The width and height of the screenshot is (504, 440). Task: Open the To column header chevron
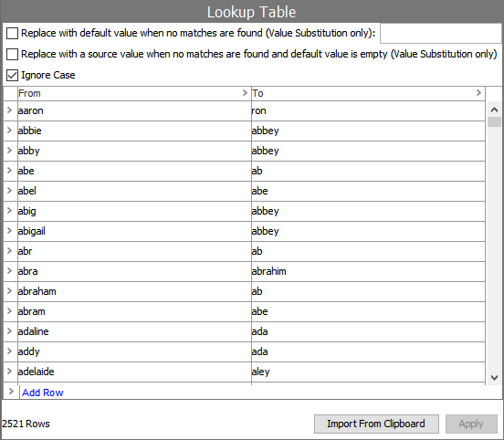tap(478, 93)
